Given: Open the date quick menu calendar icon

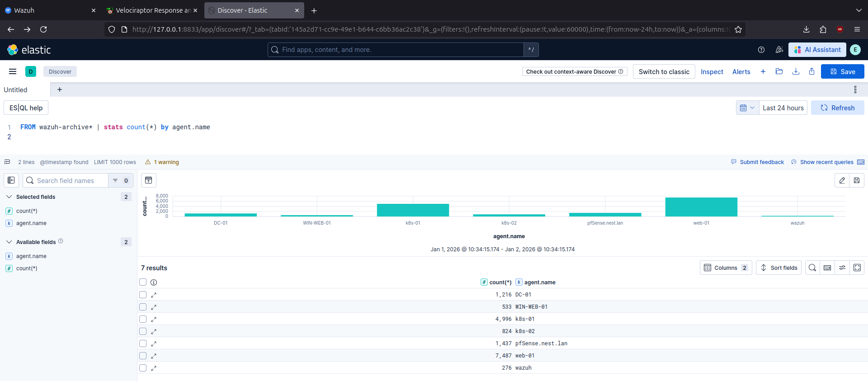Looking at the screenshot, I should 747,108.
